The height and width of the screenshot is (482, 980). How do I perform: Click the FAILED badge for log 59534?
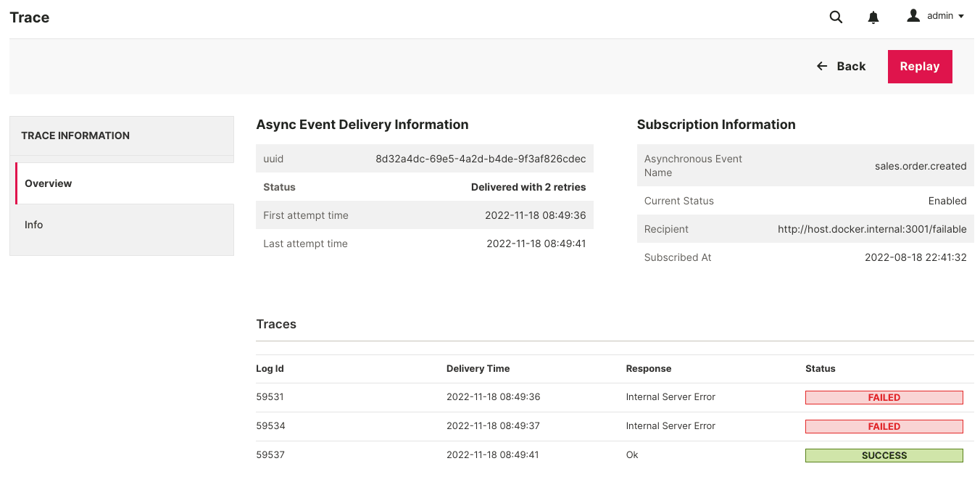(884, 427)
